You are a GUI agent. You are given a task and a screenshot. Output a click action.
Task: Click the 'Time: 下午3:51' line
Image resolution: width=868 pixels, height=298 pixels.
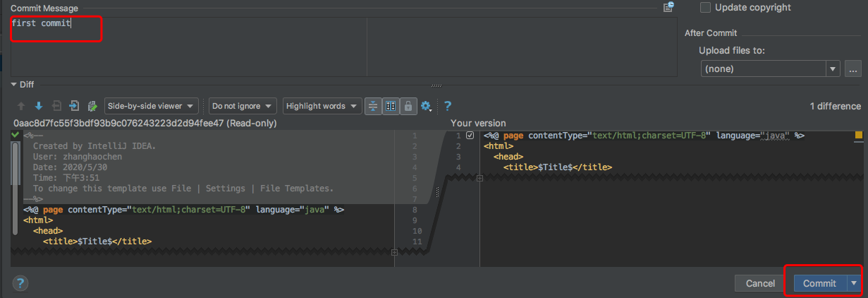[70, 178]
